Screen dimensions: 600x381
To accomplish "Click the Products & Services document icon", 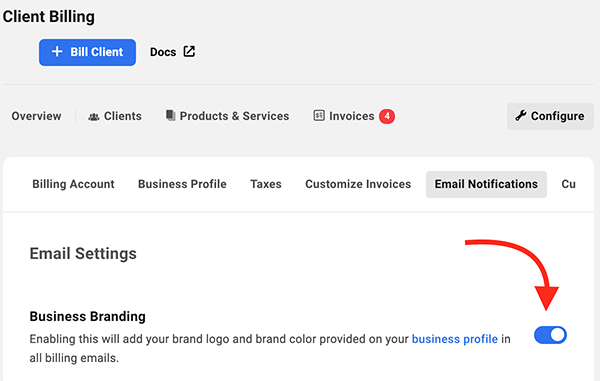I will (x=171, y=116).
